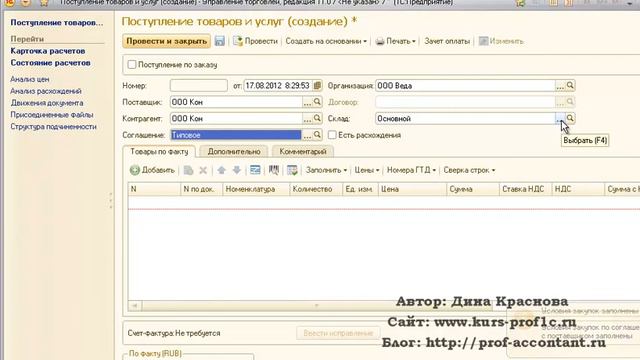This screenshot has width=640, height=360.
Task: Toggle the Есть расхождения checkbox
Action: click(332, 135)
